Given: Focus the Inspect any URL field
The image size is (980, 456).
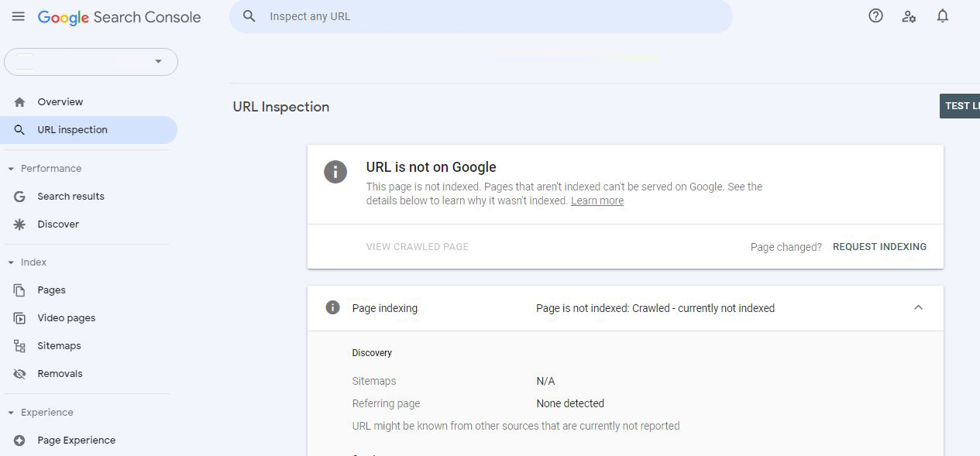Looking at the screenshot, I should point(481,16).
